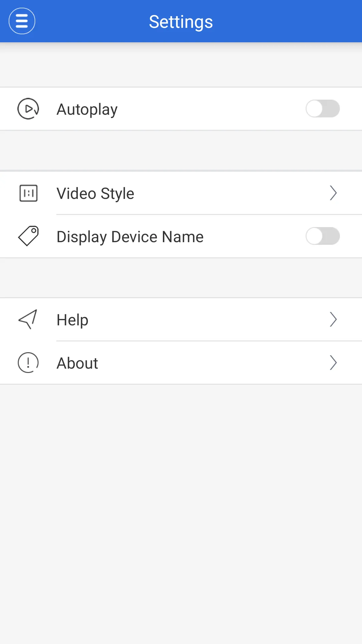Screen dimensions: 362x644
Task: Toggle the Autoplay switch
Action: (x=322, y=109)
